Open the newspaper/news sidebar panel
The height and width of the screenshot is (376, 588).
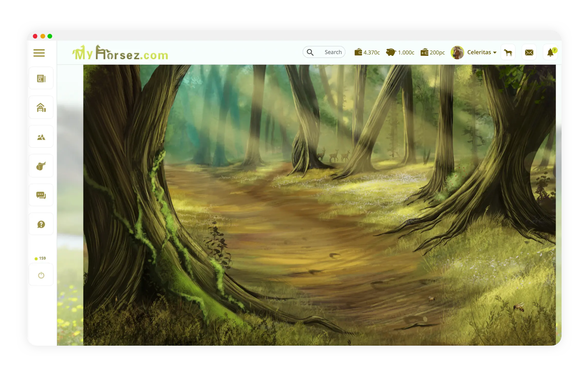41,78
